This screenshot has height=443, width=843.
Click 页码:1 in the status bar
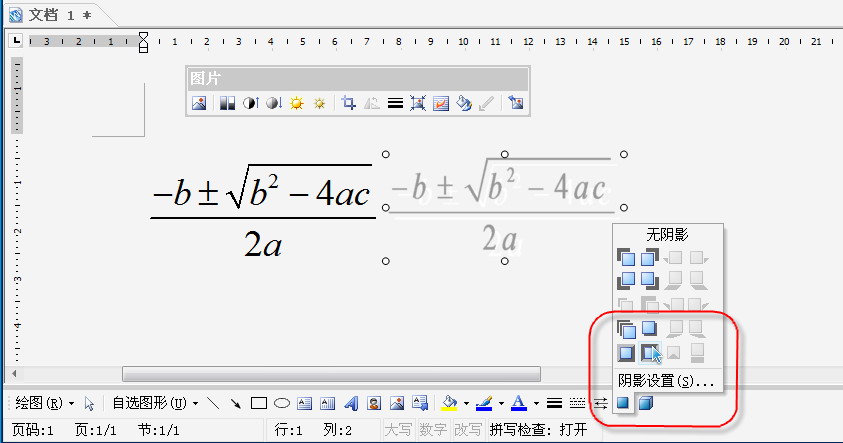33,430
